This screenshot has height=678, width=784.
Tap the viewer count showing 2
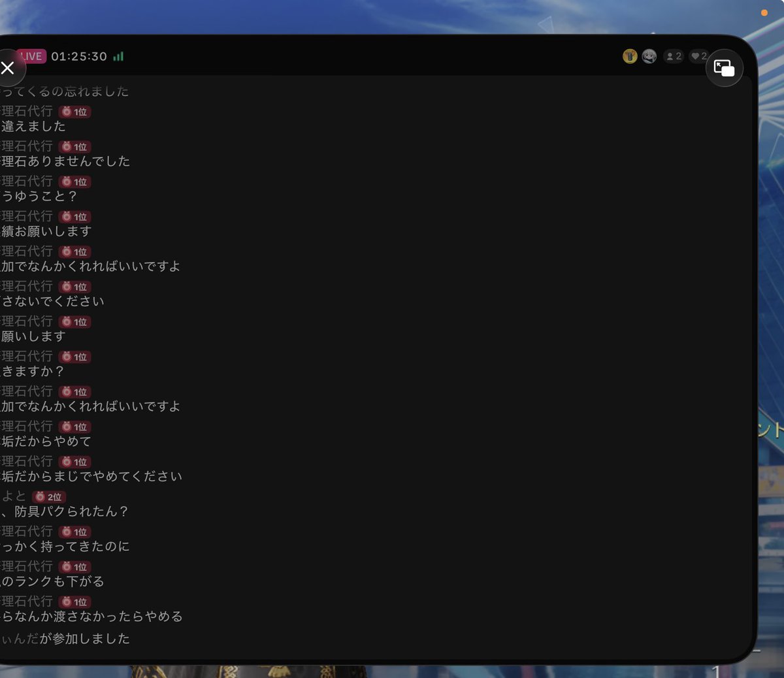[x=674, y=56]
